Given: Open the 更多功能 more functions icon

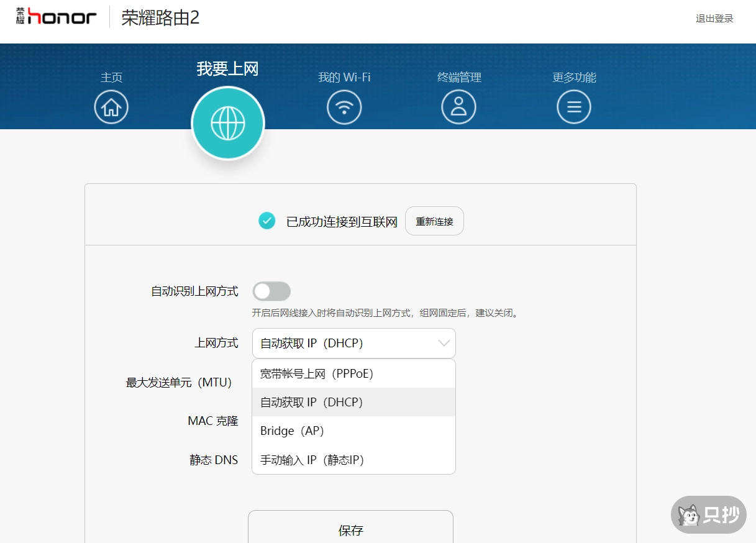Looking at the screenshot, I should (573, 107).
